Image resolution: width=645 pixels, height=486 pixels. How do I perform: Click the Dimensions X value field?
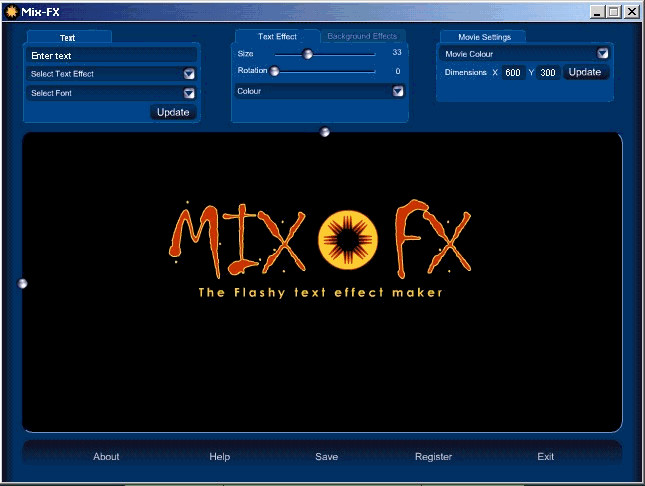513,73
